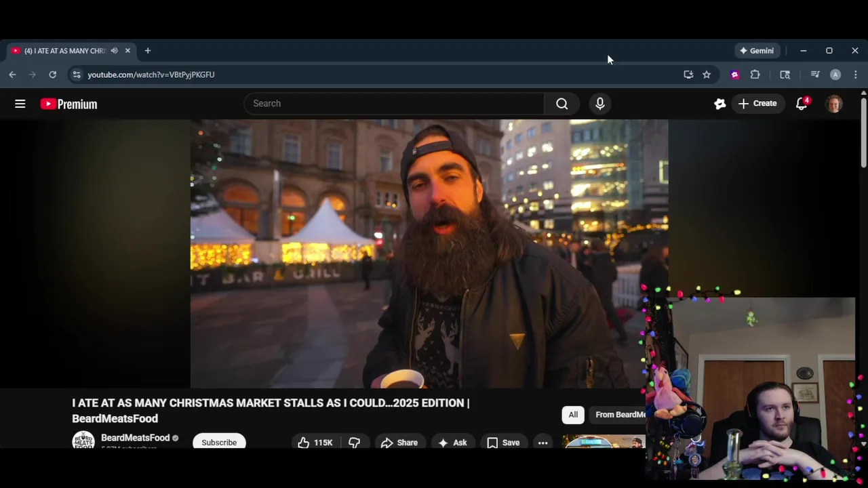
Task: Focus the YouTube Search field
Action: tap(394, 104)
